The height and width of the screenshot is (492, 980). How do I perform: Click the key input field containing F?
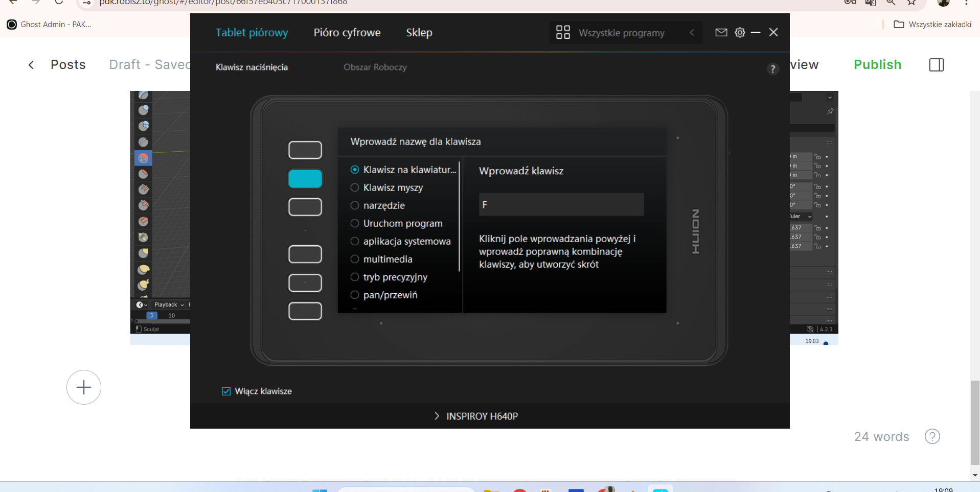561,204
